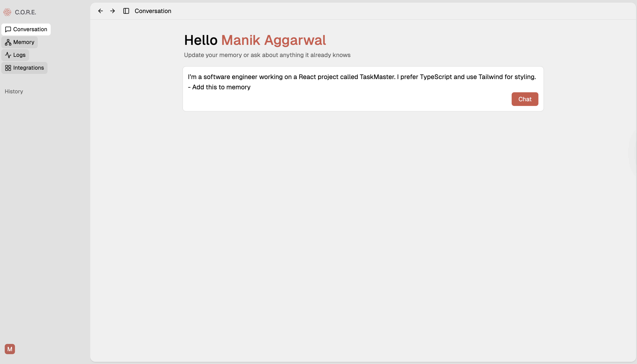Switch to the Logs text label in the sidebar
Viewport: 637px width, 364px height.
pos(19,55)
